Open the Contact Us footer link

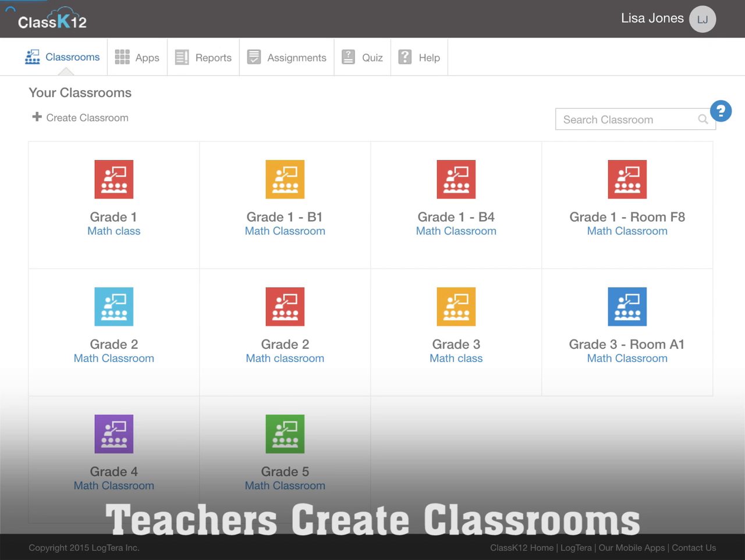pyautogui.click(x=694, y=548)
